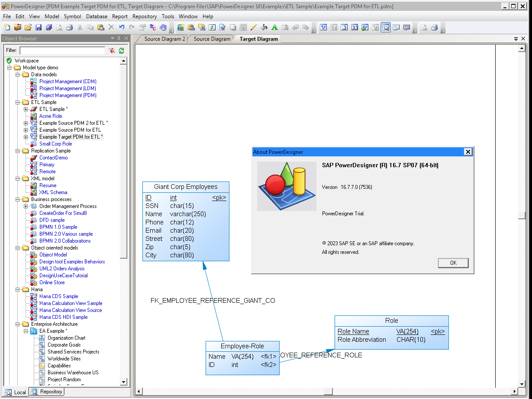Click the New Project briefcase icon
This screenshot has height=399, width=532.
(18, 27)
